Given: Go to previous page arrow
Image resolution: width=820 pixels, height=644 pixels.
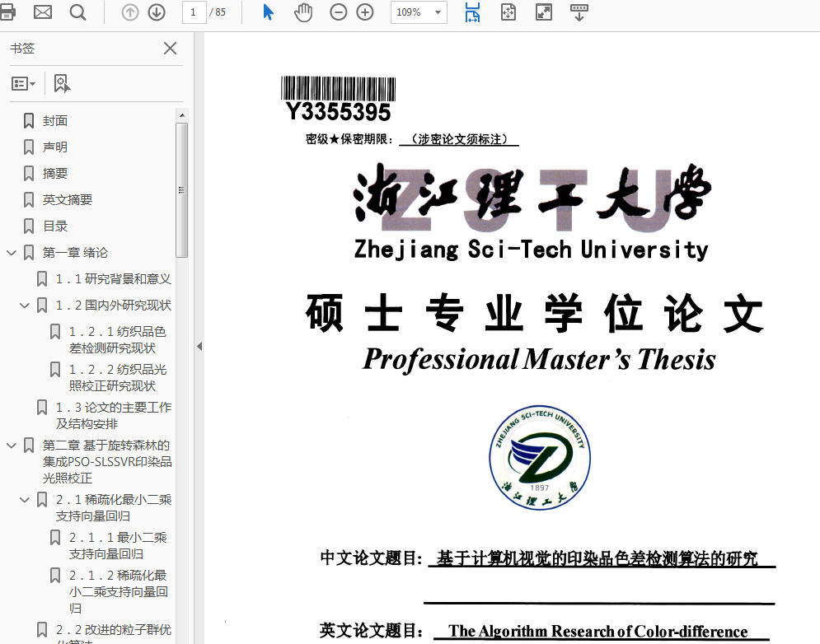Looking at the screenshot, I should [x=129, y=12].
